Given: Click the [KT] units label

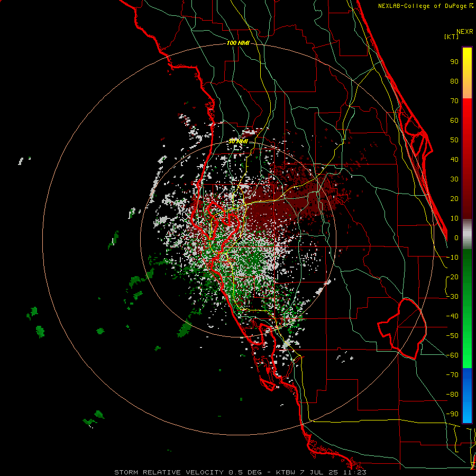Looking at the screenshot, I should [x=452, y=36].
